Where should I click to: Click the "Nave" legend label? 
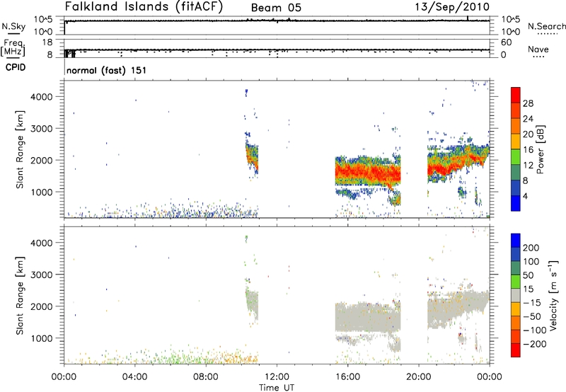click(x=538, y=49)
